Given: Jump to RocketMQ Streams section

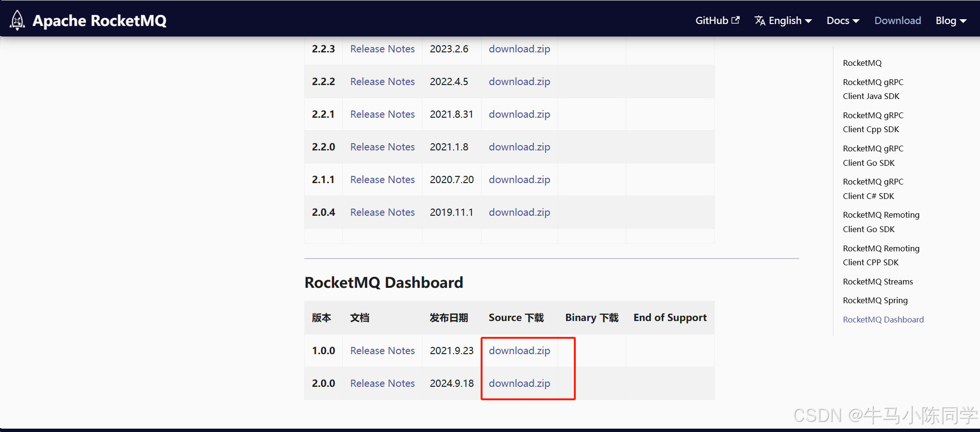Looking at the screenshot, I should [x=878, y=282].
